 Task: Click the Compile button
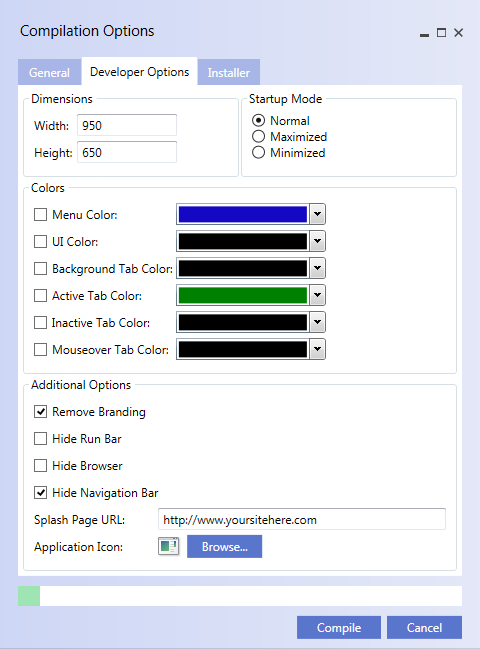339,627
